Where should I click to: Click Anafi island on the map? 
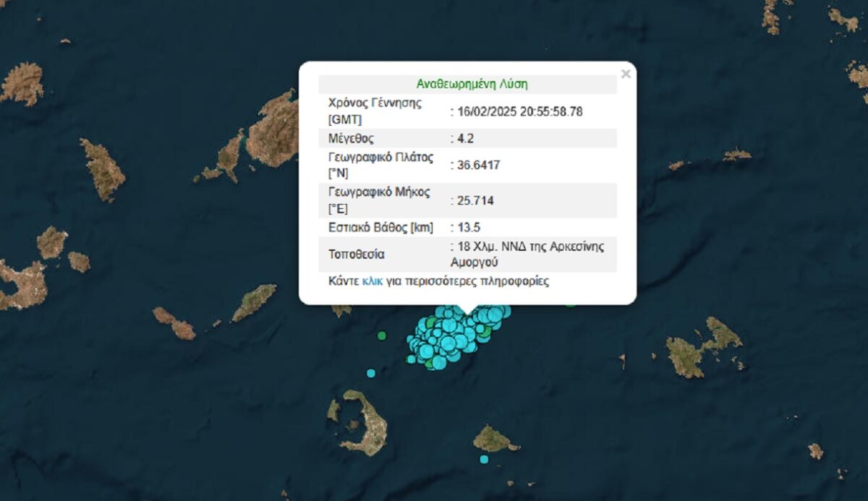[495, 439]
